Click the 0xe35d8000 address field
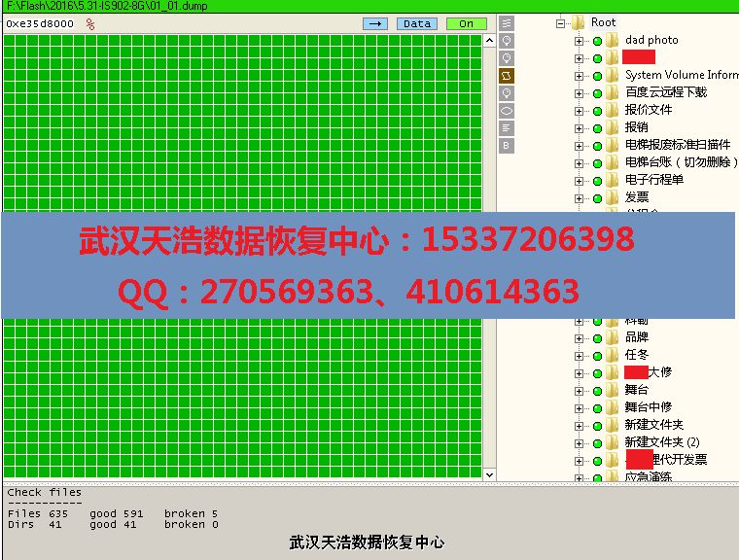Image resolution: width=739 pixels, height=560 pixels. coord(40,24)
